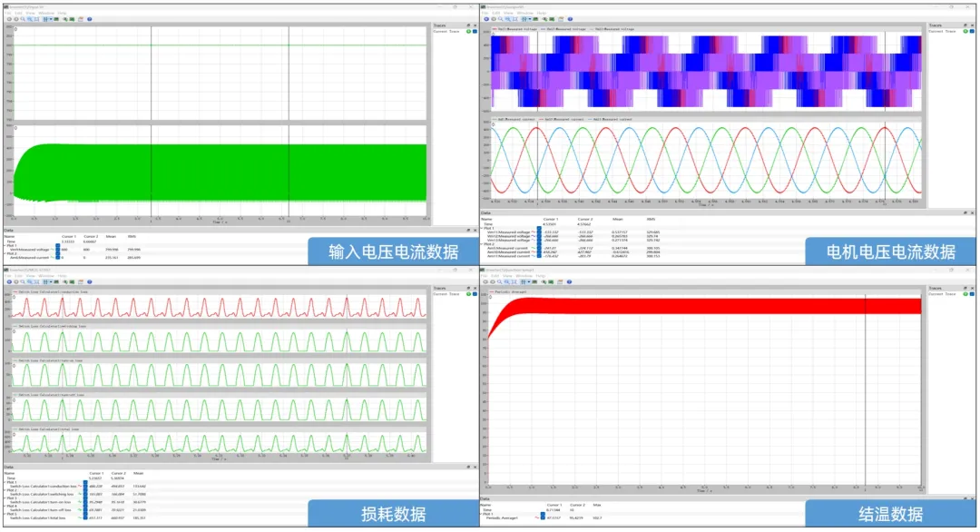This screenshot has height=532, width=980.
Task: Click green hold-trace icon in top-left Traces panel
Action: pyautogui.click(x=468, y=31)
